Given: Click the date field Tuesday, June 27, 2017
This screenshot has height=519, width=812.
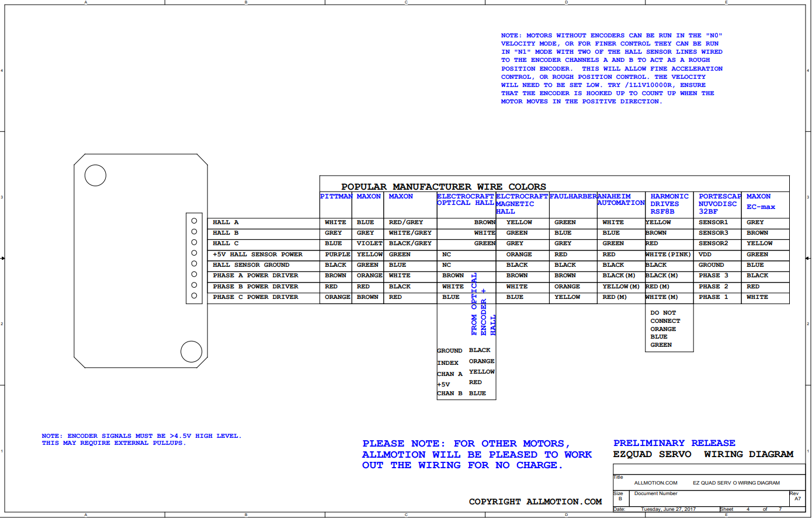Looking at the screenshot, I should pyautogui.click(x=668, y=509).
